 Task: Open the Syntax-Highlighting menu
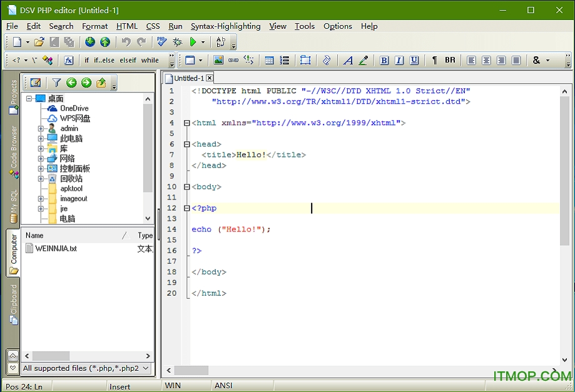[x=225, y=26]
